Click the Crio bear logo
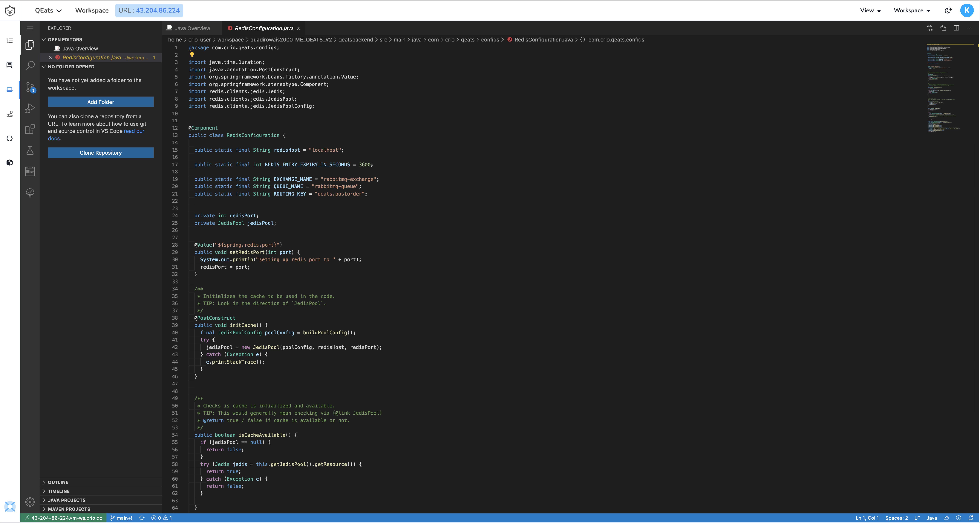The image size is (980, 523). pyautogui.click(x=10, y=10)
